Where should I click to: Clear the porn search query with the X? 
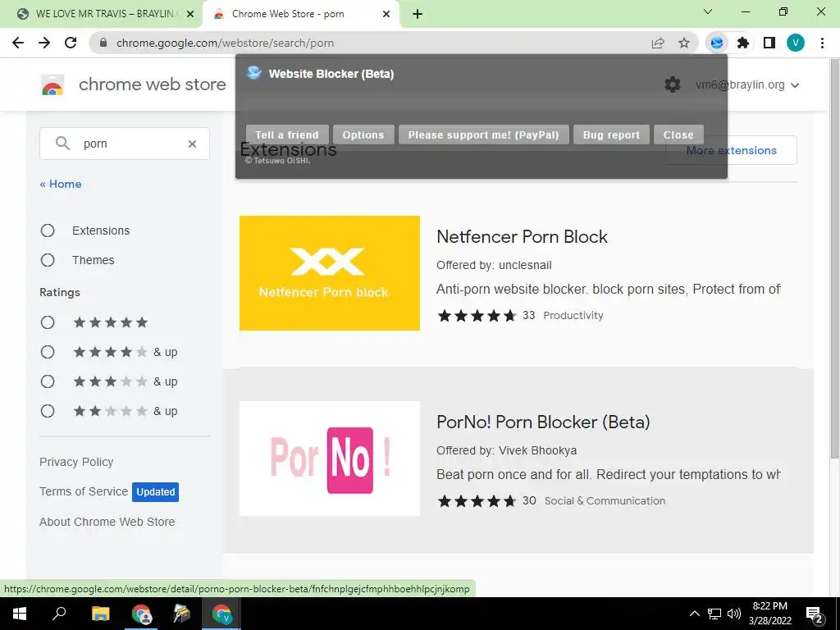(192, 144)
